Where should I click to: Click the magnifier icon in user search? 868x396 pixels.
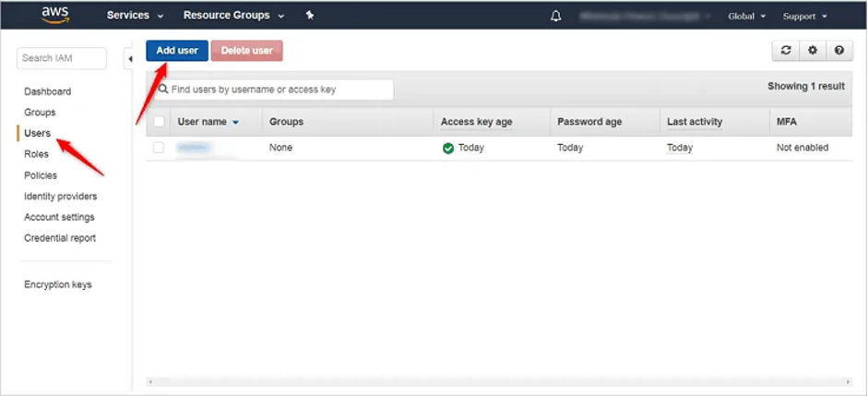[163, 90]
